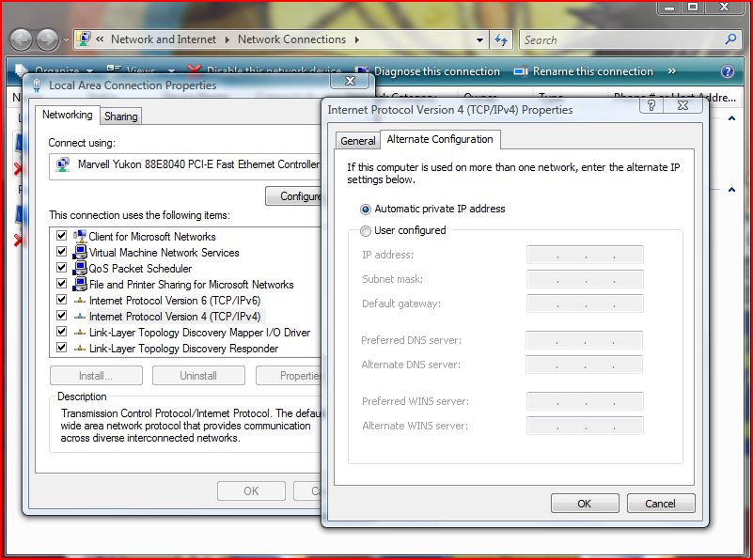Click the Diagnose this connection toolbar icon

coord(362,71)
